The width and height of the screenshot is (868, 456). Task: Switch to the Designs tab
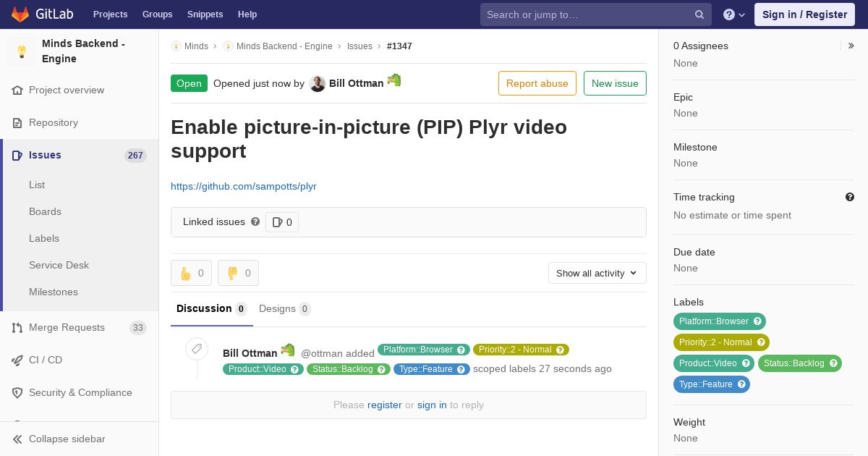tap(284, 308)
